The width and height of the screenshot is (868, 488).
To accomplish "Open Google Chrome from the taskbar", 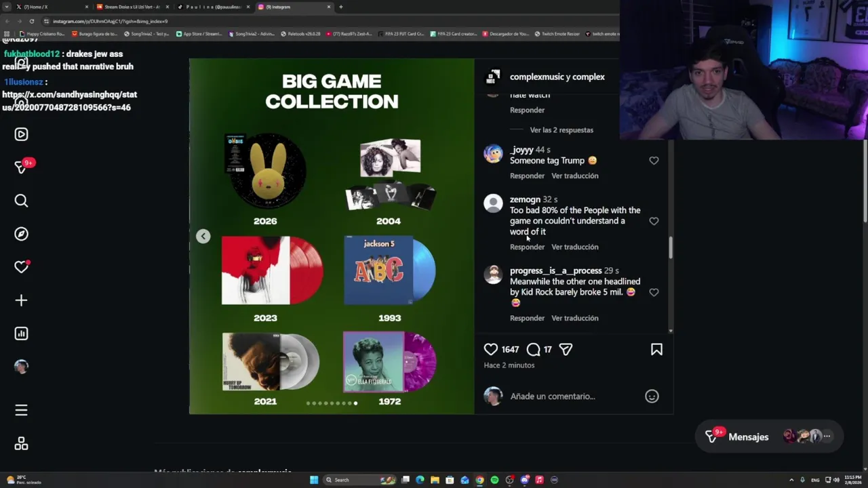I will pyautogui.click(x=479, y=480).
